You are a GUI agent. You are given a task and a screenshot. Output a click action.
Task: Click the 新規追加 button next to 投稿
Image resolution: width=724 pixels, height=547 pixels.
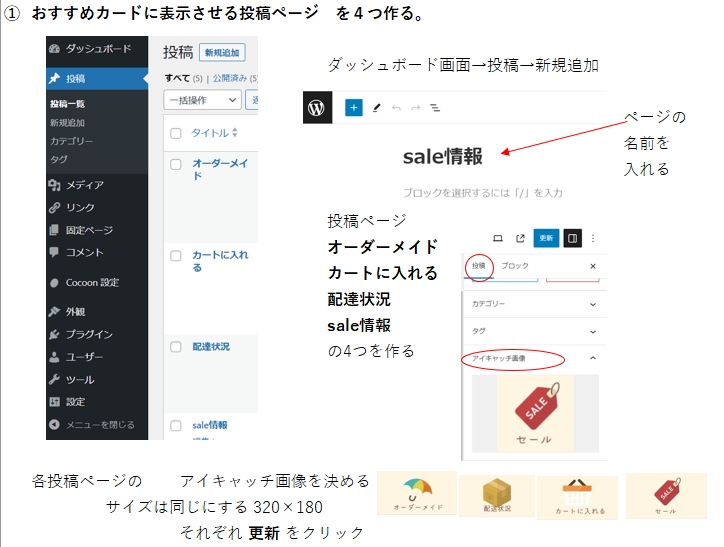[222, 53]
